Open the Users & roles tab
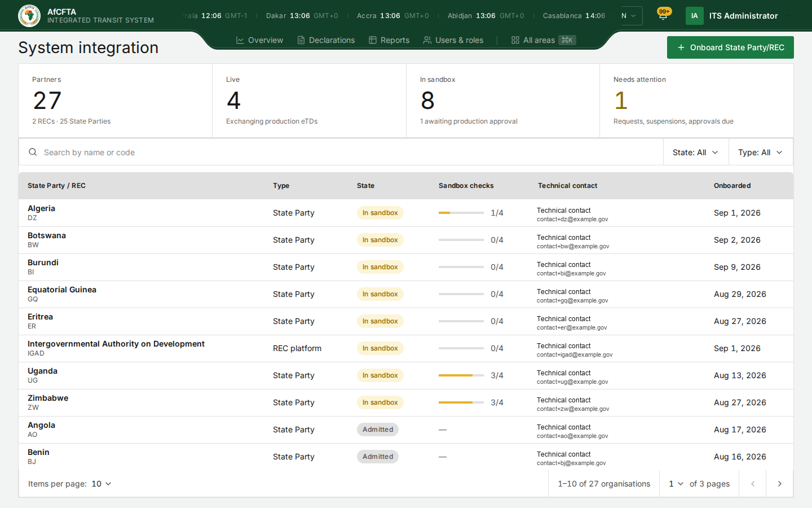Screen dimensions: 812x508 [453, 40]
